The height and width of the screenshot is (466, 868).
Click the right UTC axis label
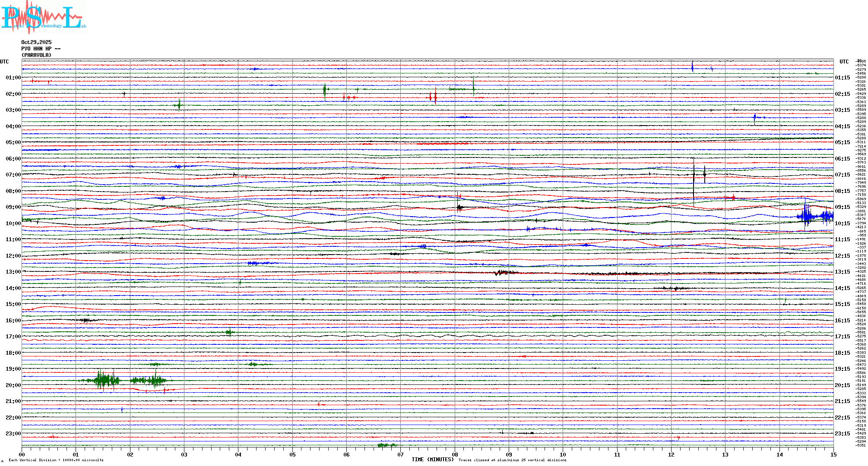coord(844,62)
